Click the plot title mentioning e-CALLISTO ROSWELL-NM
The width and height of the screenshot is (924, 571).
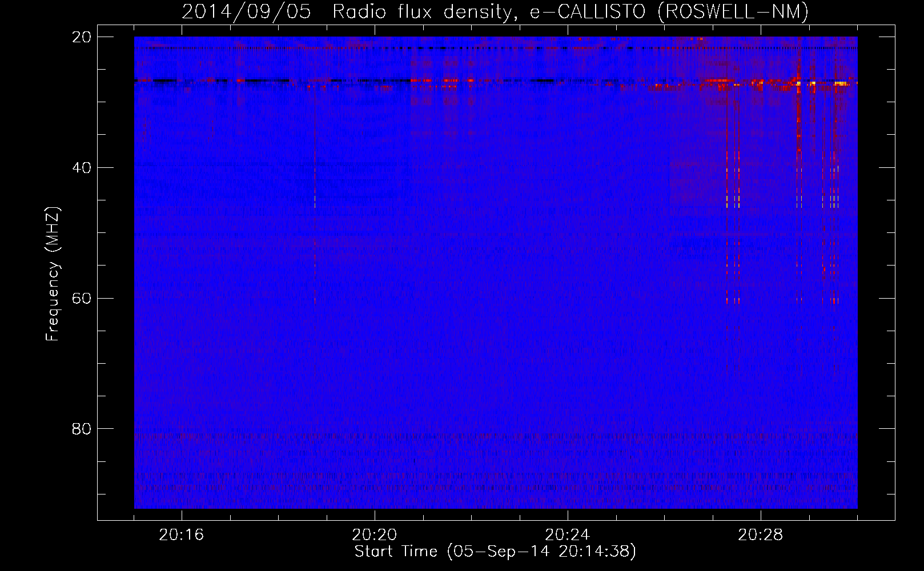495,11
